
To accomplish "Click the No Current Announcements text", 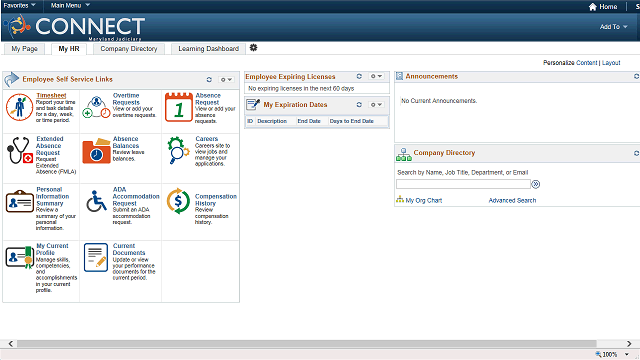I will coord(439,101).
